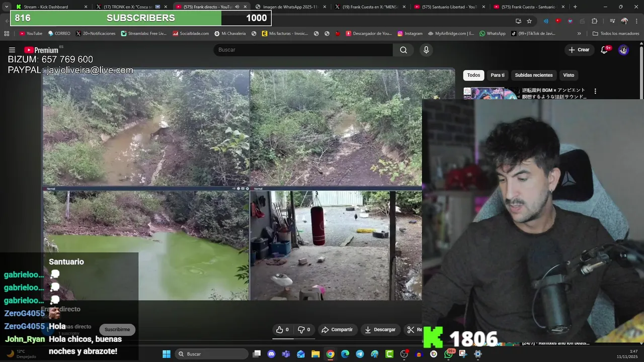This screenshot has width=644, height=362.
Task: Expand the bookmarks bar overflow chevron
Action: pos(579,34)
